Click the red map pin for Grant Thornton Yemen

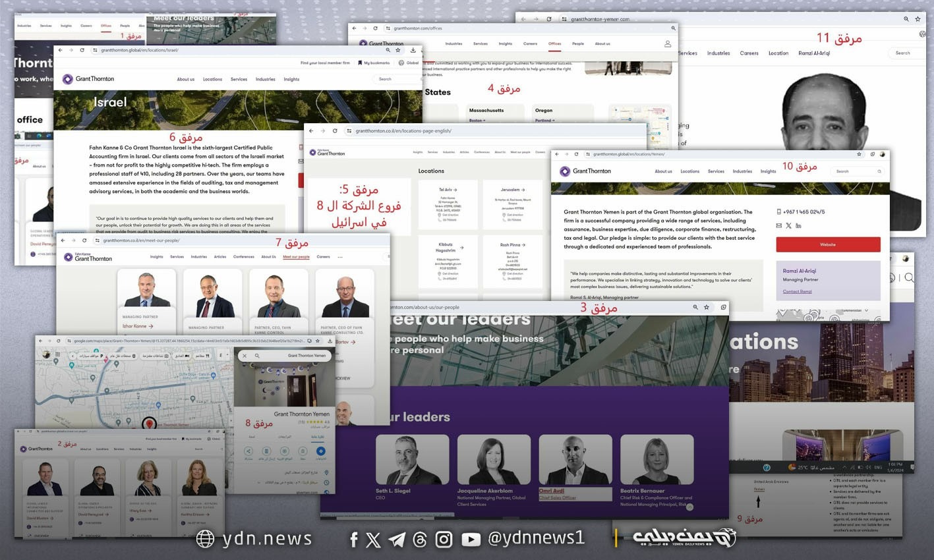(150, 424)
